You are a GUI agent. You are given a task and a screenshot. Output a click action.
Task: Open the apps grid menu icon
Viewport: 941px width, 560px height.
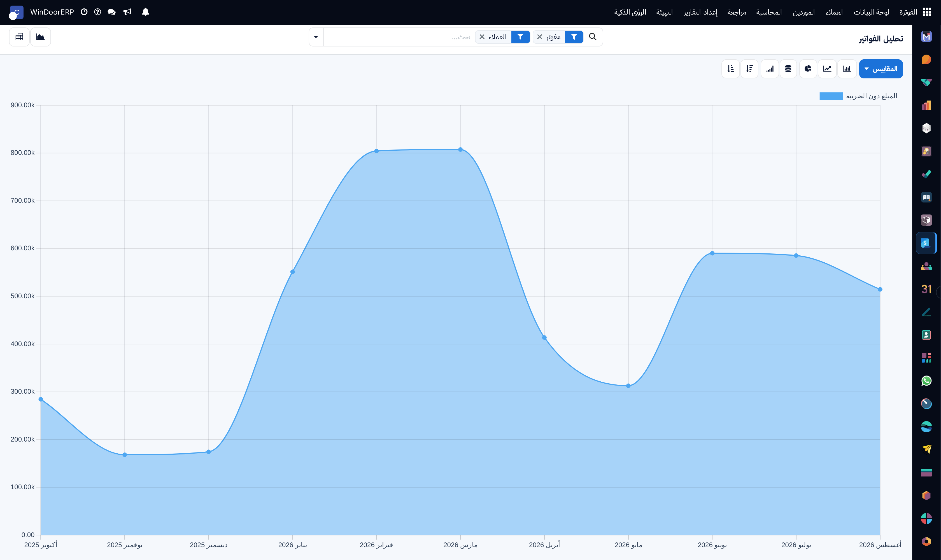(x=927, y=12)
